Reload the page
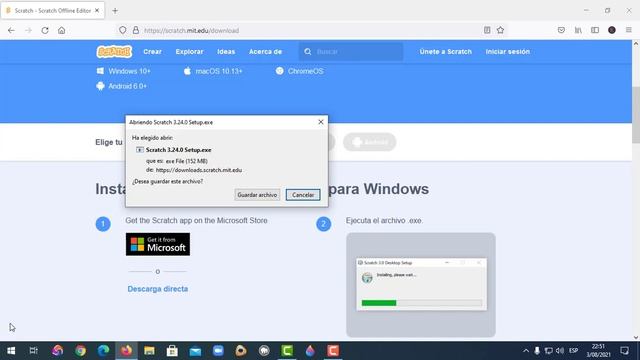The height and width of the screenshot is (360, 640). pyautogui.click(x=45, y=30)
